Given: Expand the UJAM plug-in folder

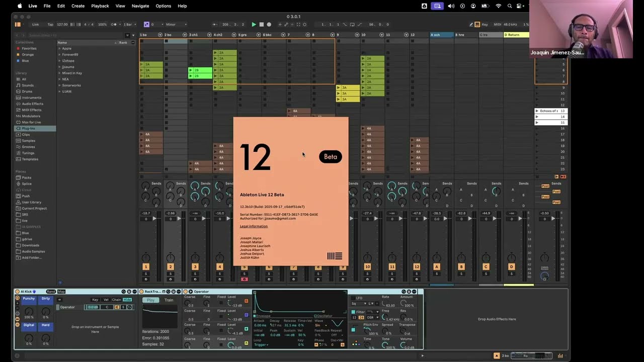Looking at the screenshot, I should click(59, 92).
